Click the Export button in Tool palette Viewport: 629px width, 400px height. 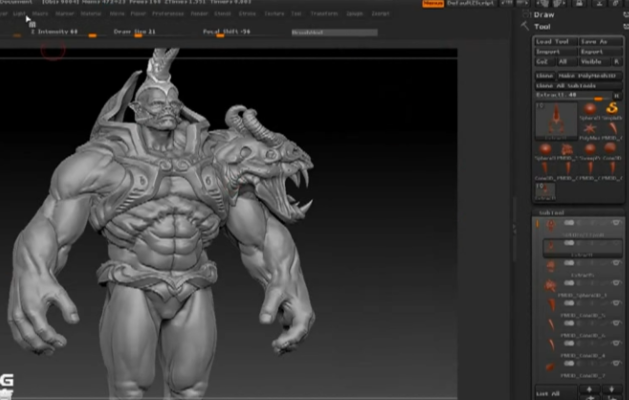pyautogui.click(x=600, y=52)
